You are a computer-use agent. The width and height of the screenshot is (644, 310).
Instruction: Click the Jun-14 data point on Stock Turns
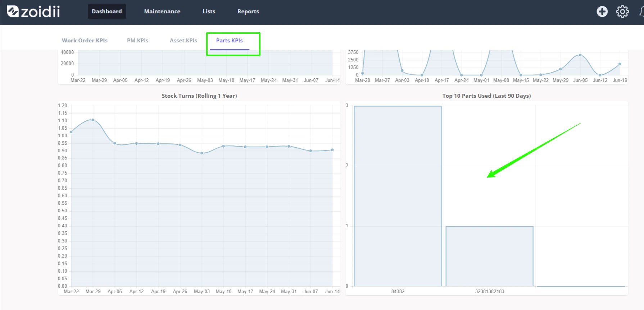pos(332,150)
